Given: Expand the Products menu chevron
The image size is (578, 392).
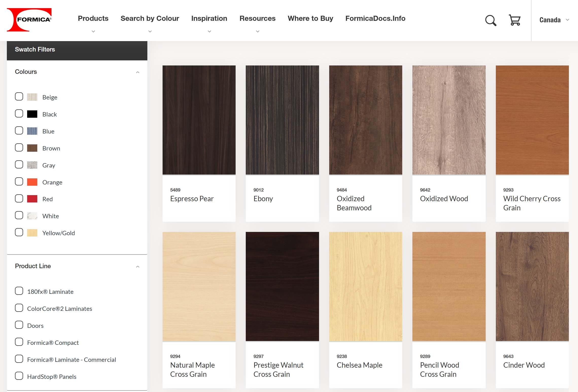Looking at the screenshot, I should (93, 31).
